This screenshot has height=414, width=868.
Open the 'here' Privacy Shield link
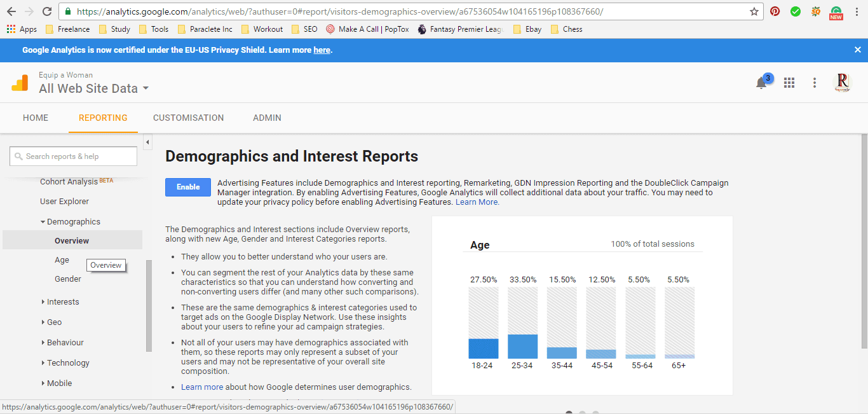[322, 50]
